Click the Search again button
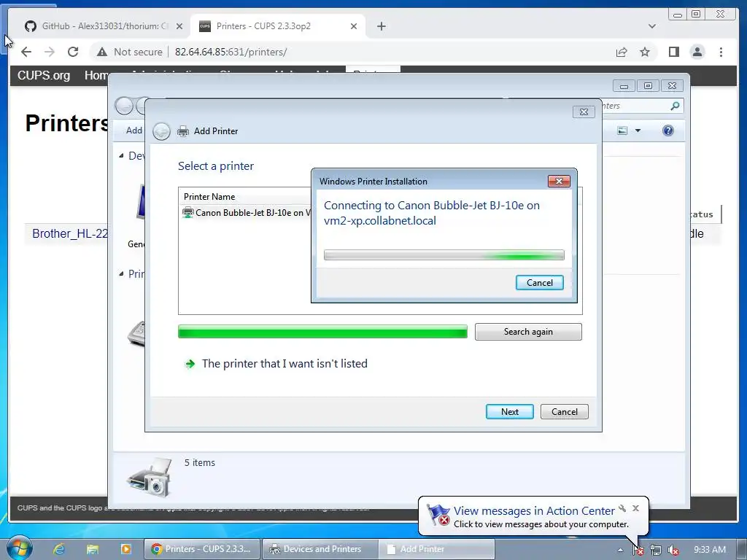Screen dimensions: 747x560 [x=528, y=332]
